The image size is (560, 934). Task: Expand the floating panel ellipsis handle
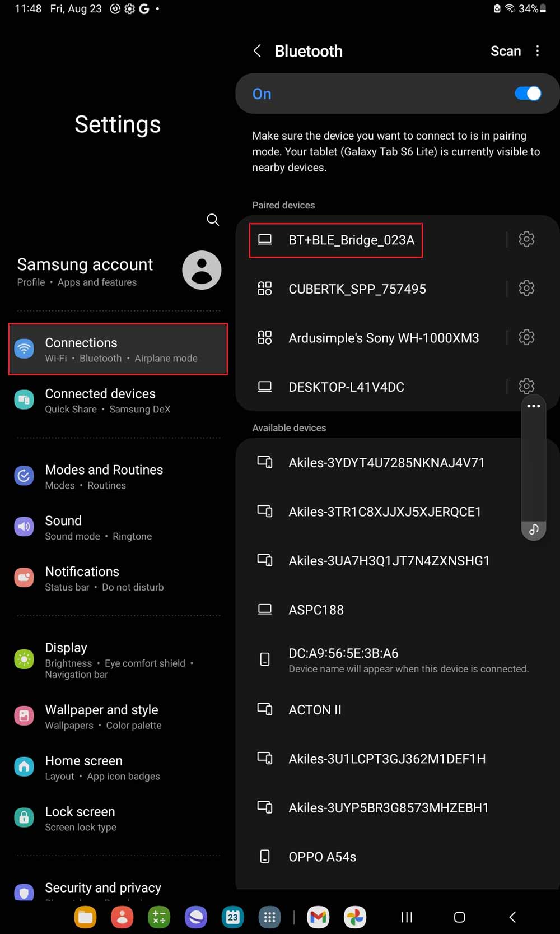pos(534,406)
